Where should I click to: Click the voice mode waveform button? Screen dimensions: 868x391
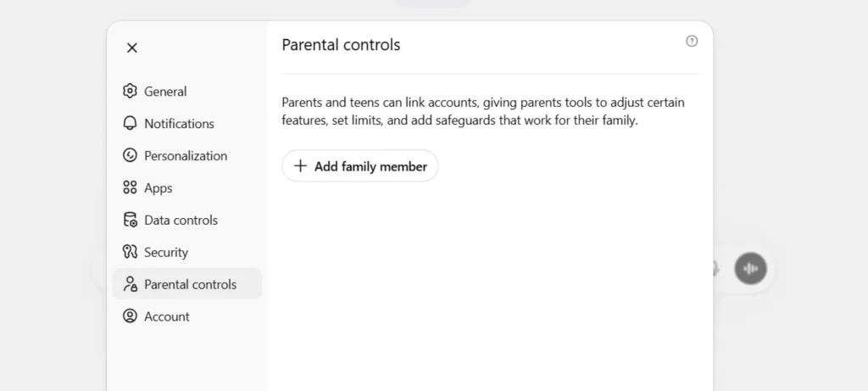click(x=750, y=268)
